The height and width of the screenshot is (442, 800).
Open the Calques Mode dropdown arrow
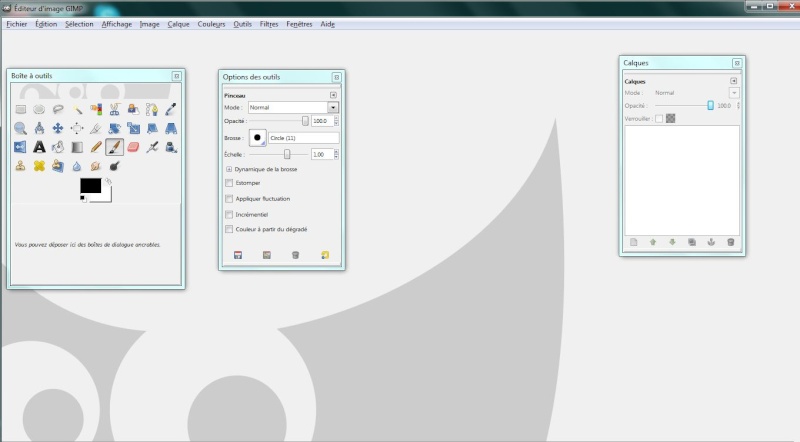(734, 93)
